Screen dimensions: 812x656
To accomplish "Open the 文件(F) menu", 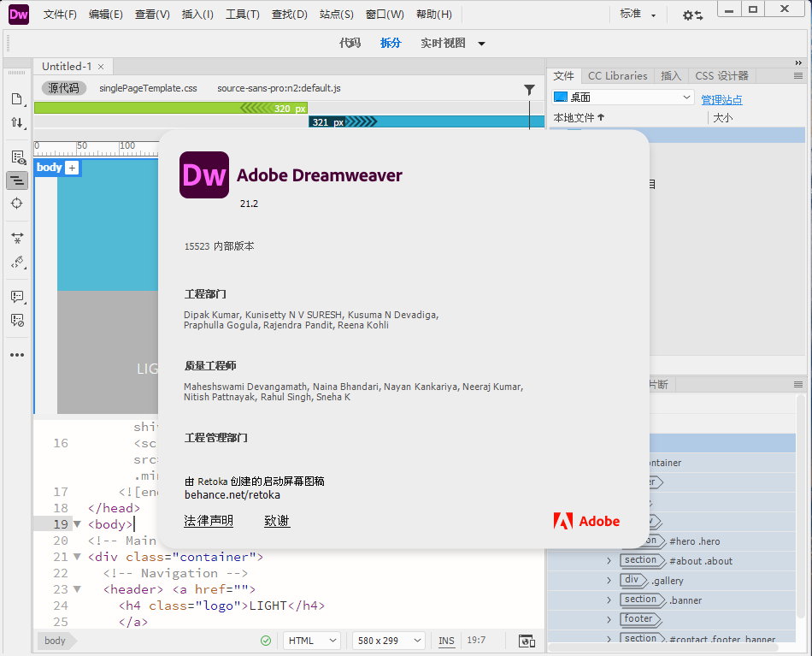I will point(60,15).
